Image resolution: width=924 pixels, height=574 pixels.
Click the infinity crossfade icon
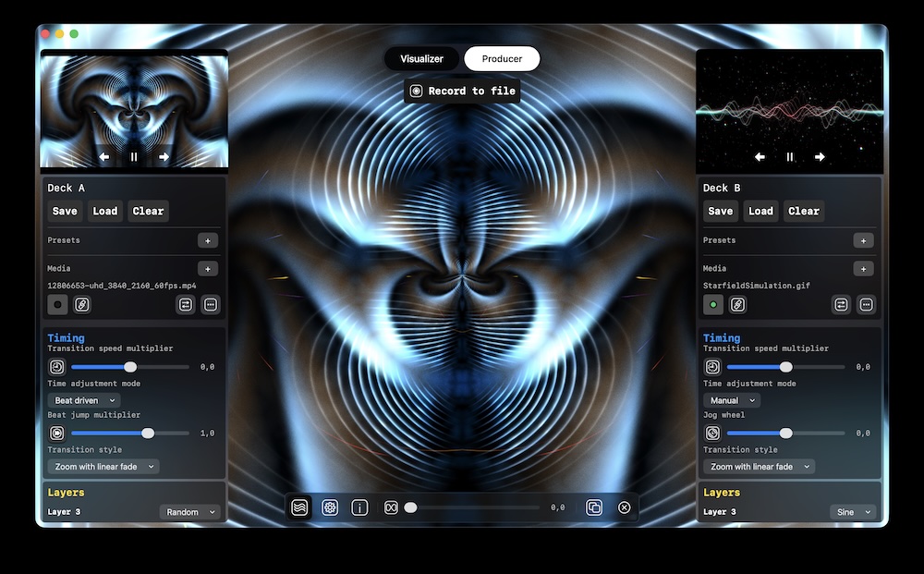tap(391, 507)
